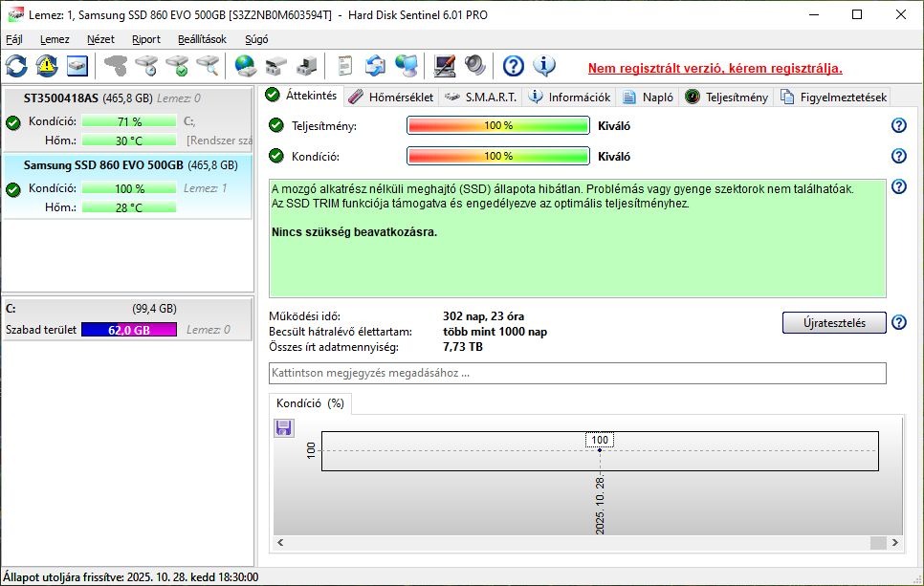Click into the Kattintson megjegyzés comment field
Screen dimensions: 924x586
[577, 373]
